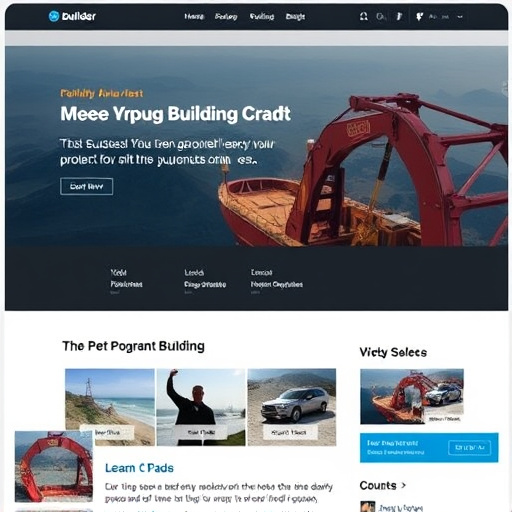The width and height of the screenshot is (512, 512).
Task: Expand the account dropdown chevron in header
Action: [460, 16]
